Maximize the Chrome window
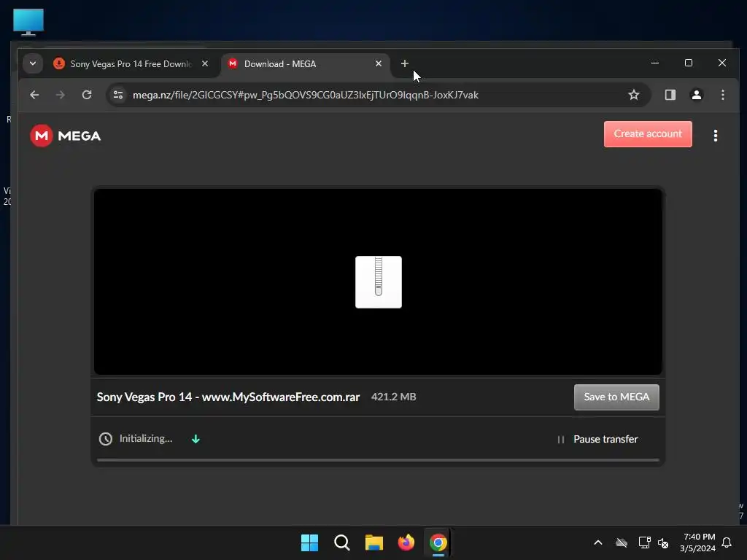Viewport: 747px width, 560px height. 689,63
